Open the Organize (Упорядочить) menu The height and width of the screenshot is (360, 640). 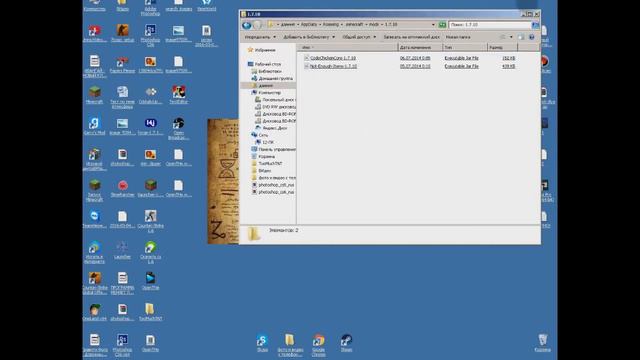[x=260, y=37]
